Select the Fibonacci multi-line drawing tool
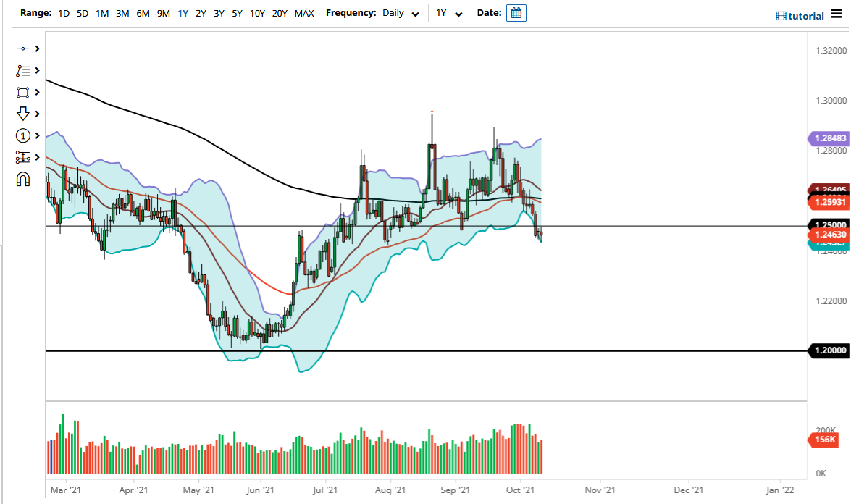Viewport: 851px width, 504px height. coord(22,70)
